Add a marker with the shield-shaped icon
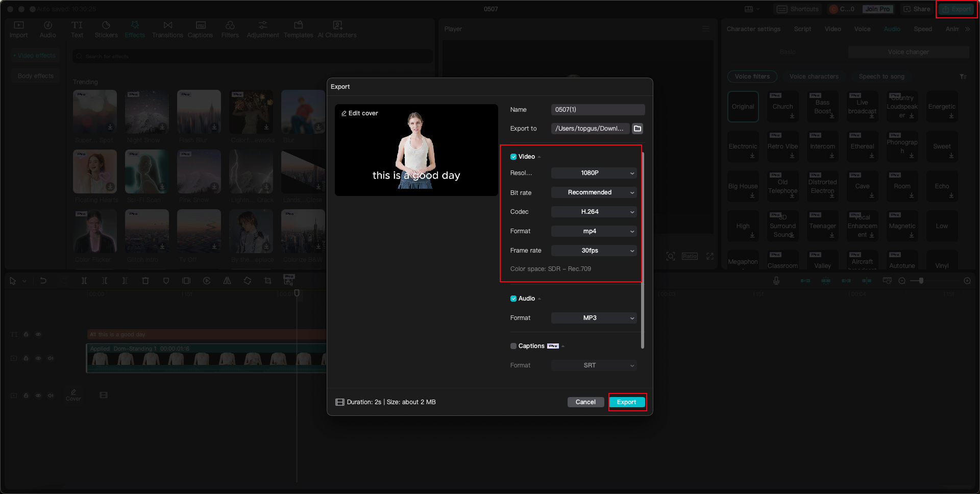The height and width of the screenshot is (494, 980). tap(166, 281)
